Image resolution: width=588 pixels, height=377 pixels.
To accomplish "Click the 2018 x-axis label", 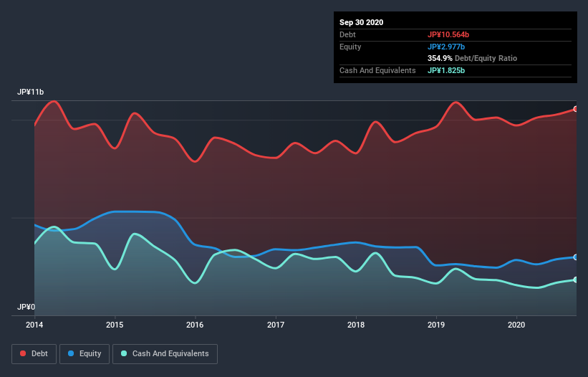I will 356,325.
